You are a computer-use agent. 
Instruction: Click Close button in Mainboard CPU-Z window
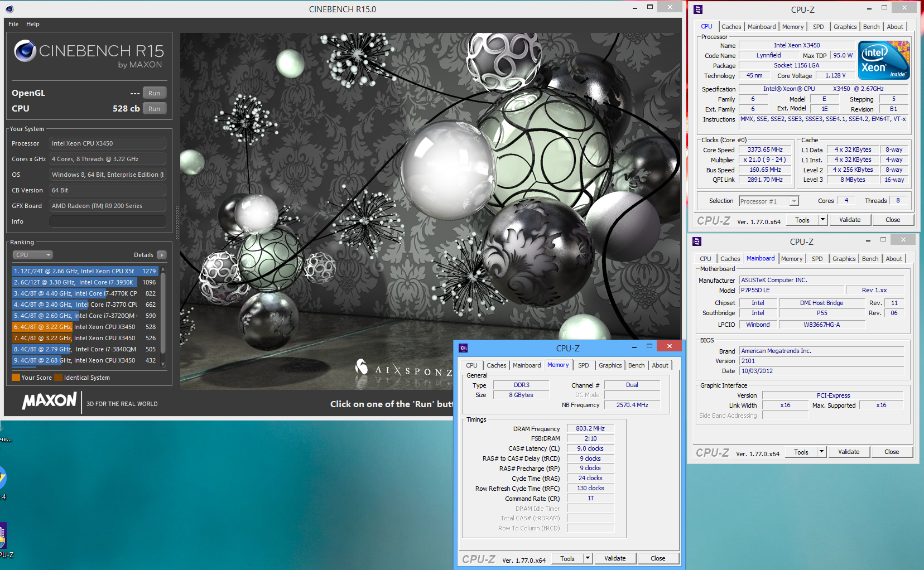pos(892,452)
